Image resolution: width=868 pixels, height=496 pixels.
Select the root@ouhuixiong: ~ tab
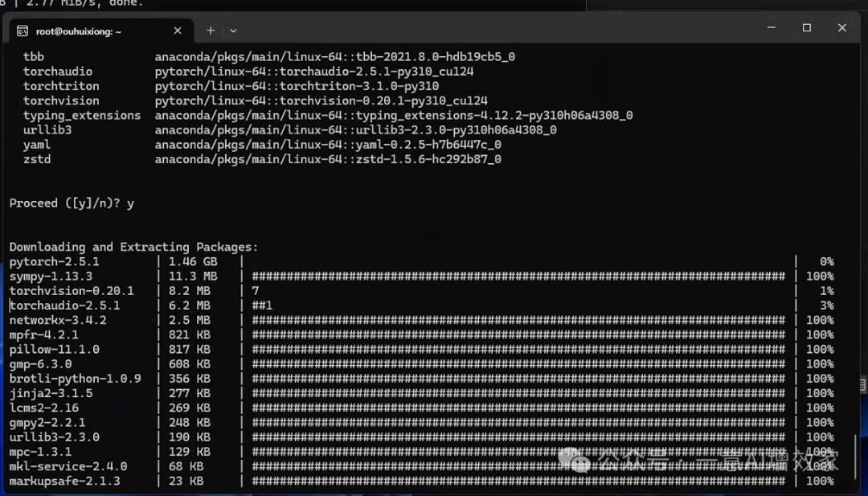tap(100, 31)
